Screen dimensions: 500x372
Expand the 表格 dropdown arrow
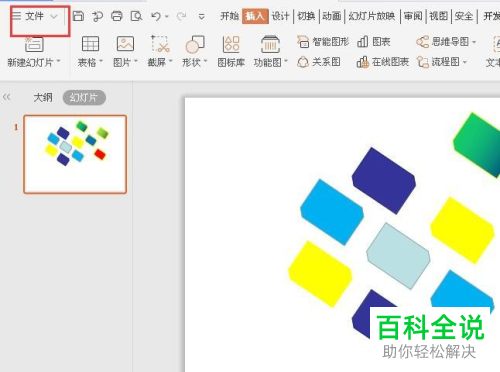click(x=101, y=62)
